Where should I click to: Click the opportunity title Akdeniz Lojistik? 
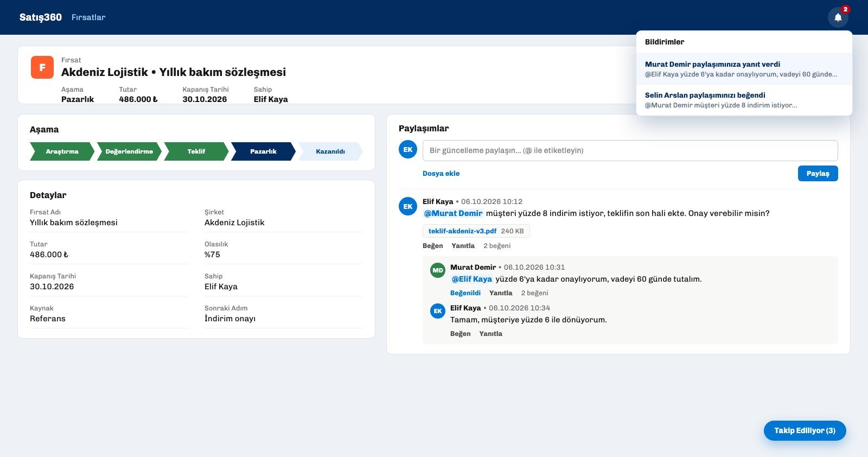click(x=174, y=72)
